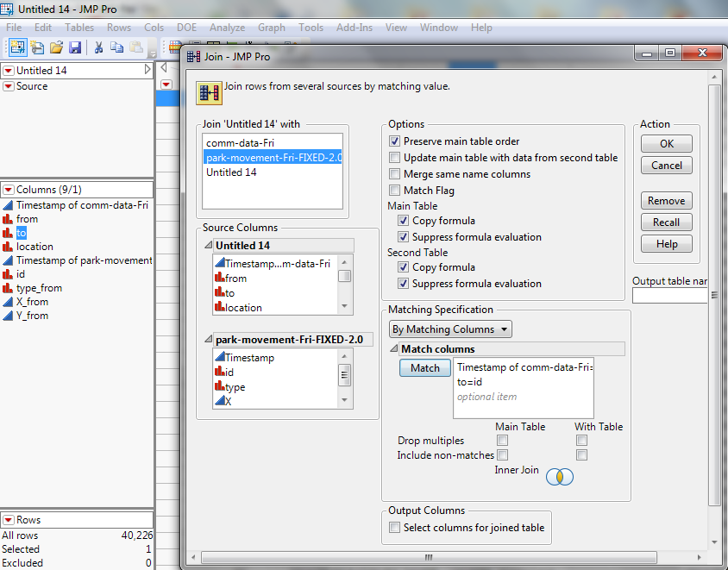This screenshot has height=570, width=728.
Task: Check Select columns for joined table
Action: coord(395,528)
